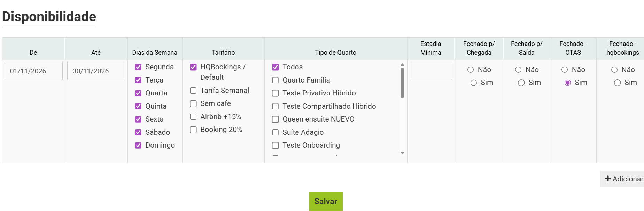
Task: Open the Até date field
Action: click(96, 71)
